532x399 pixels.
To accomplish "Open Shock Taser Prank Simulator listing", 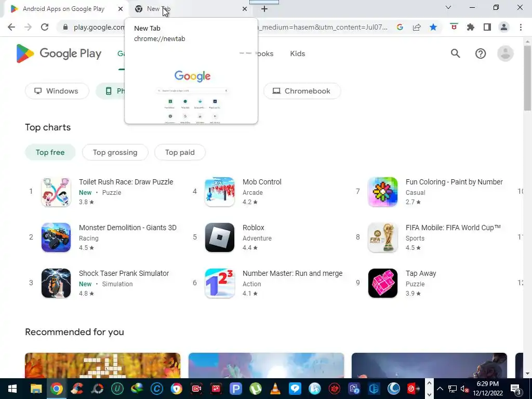I will [105, 283].
